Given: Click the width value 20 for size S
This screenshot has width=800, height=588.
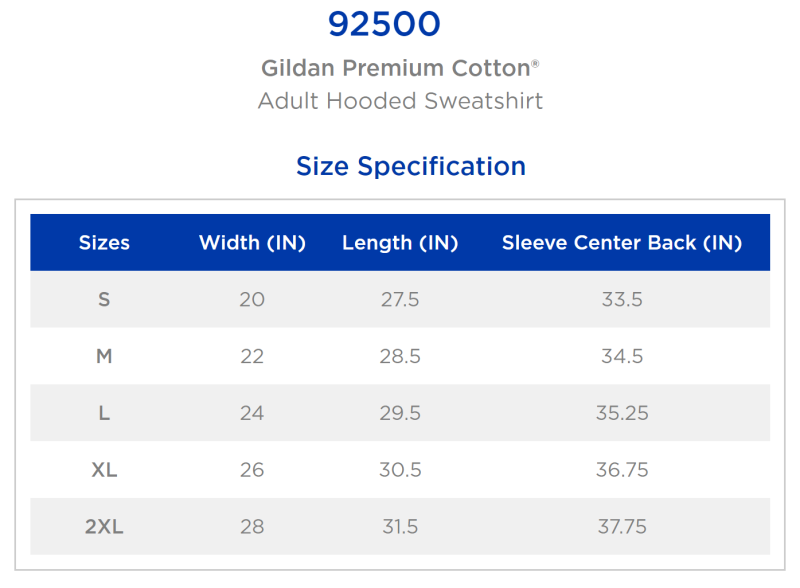Looking at the screenshot, I should [252, 299].
